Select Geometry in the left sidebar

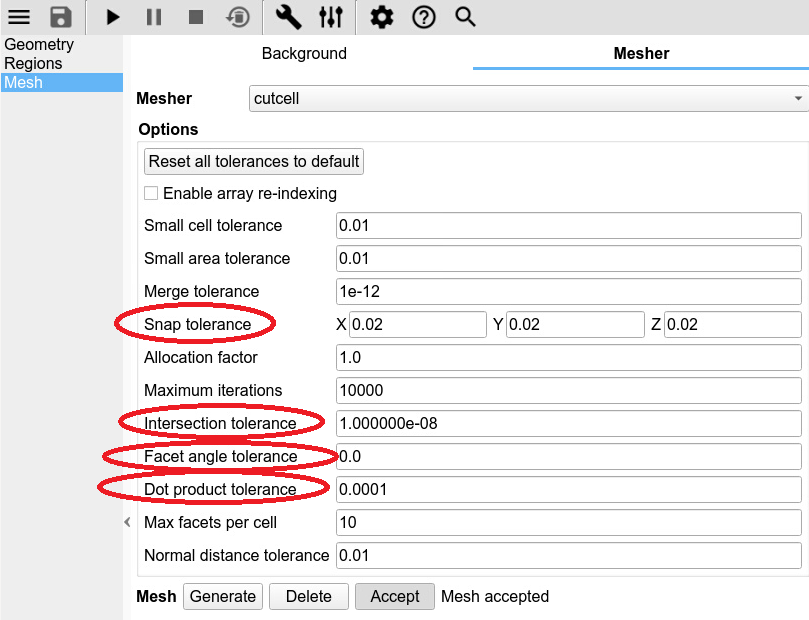(39, 45)
